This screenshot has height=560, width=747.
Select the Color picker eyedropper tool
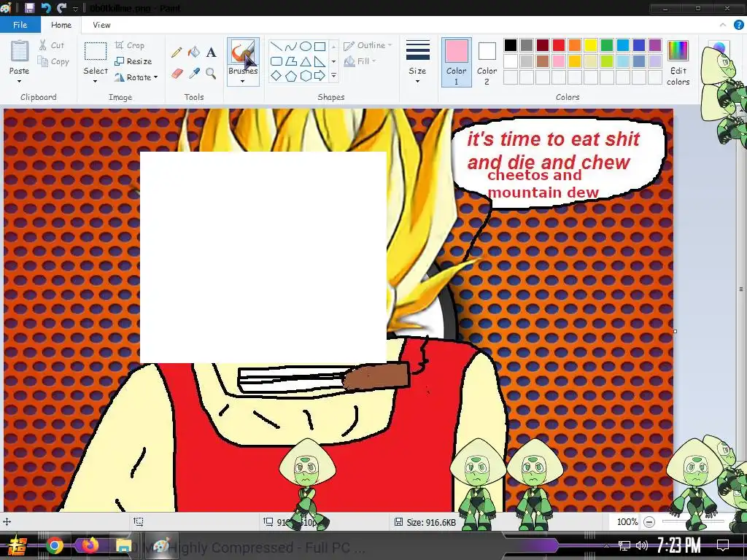194,74
